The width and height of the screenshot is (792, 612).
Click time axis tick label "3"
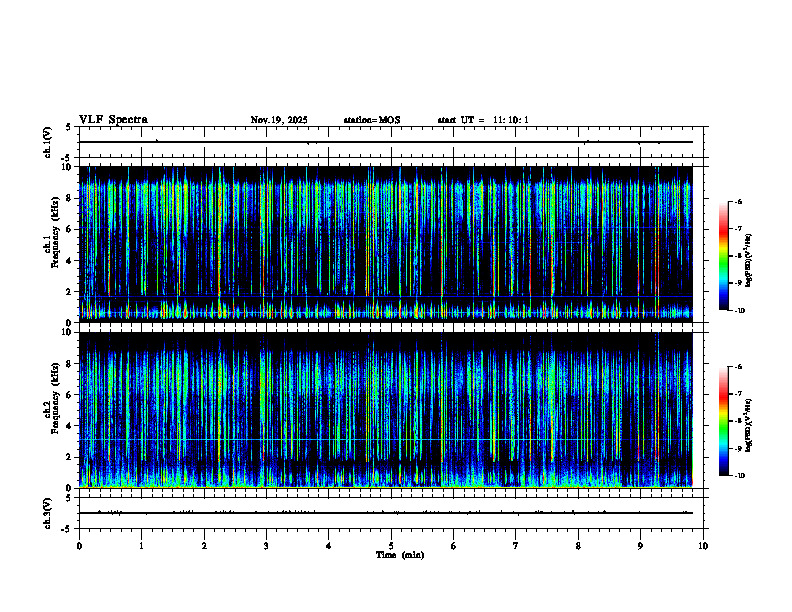click(266, 546)
